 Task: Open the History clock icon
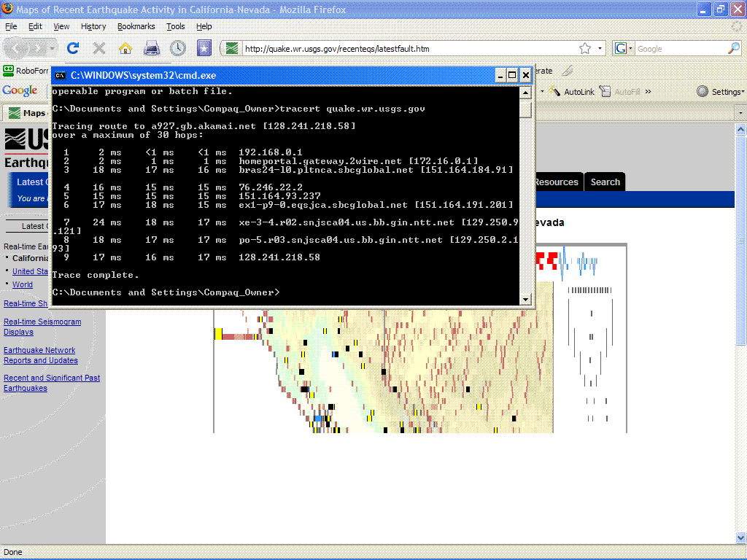[x=178, y=49]
